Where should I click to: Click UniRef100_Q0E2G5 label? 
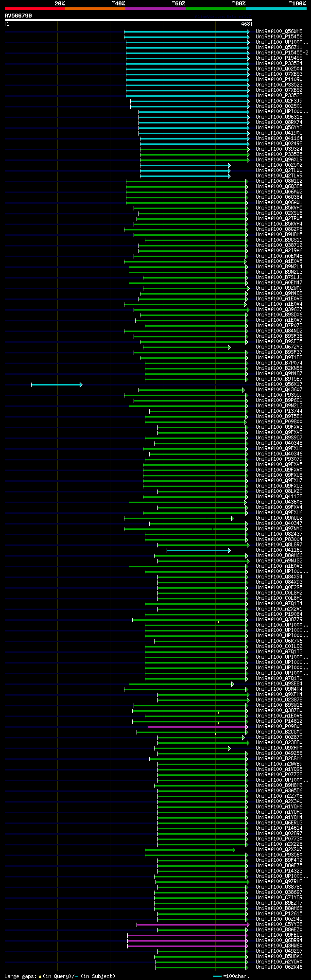click(x=279, y=587)
